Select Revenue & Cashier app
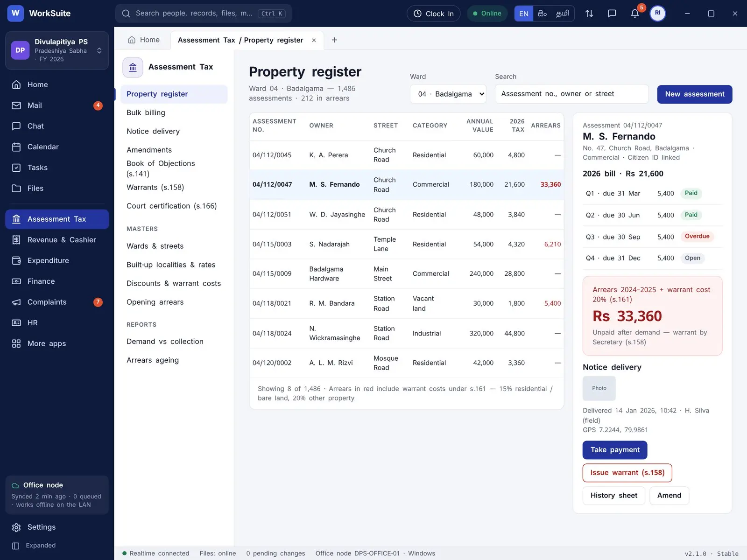 click(57, 240)
